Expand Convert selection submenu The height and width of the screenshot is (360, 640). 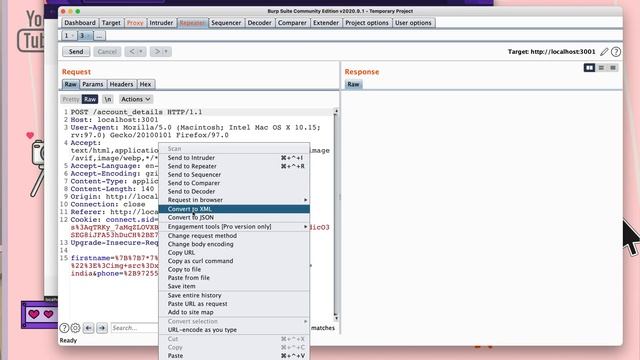(305, 321)
